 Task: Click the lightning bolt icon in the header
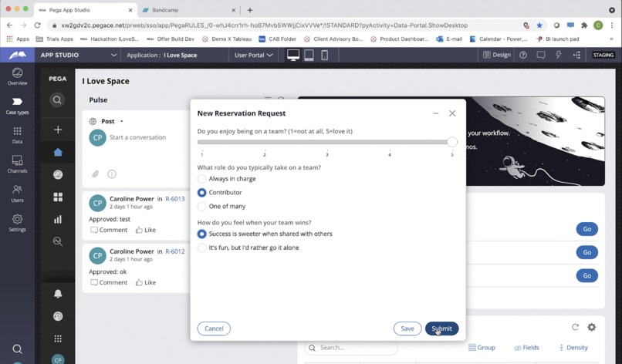pyautogui.click(x=559, y=55)
